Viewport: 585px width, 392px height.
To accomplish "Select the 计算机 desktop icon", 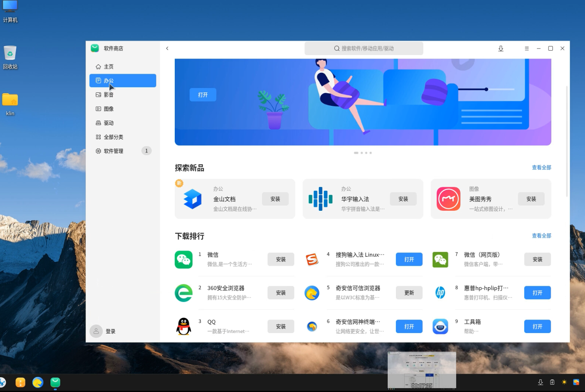I will (x=10, y=12).
